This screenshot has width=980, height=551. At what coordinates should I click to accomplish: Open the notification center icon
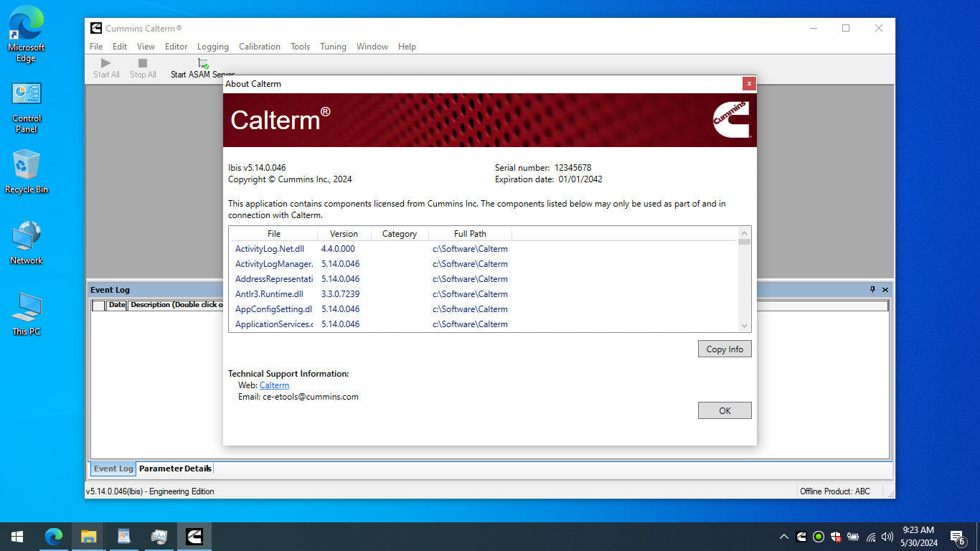pyautogui.click(x=957, y=537)
